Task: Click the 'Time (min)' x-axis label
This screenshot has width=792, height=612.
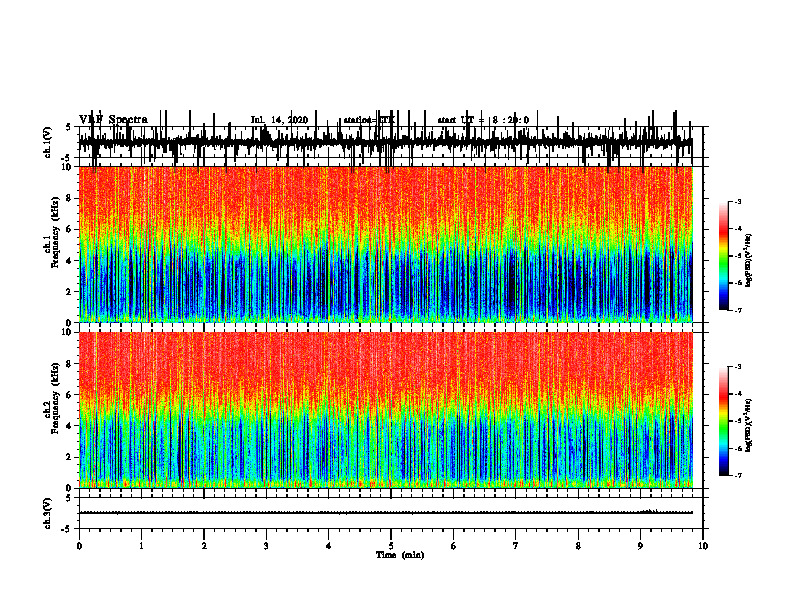Action: (400, 555)
